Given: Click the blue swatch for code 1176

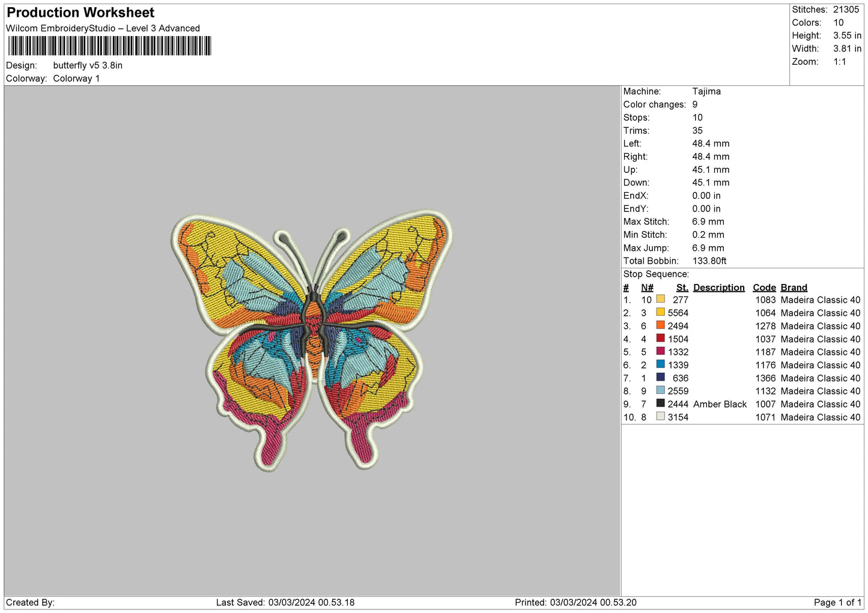Looking at the screenshot, I should pos(660,364).
